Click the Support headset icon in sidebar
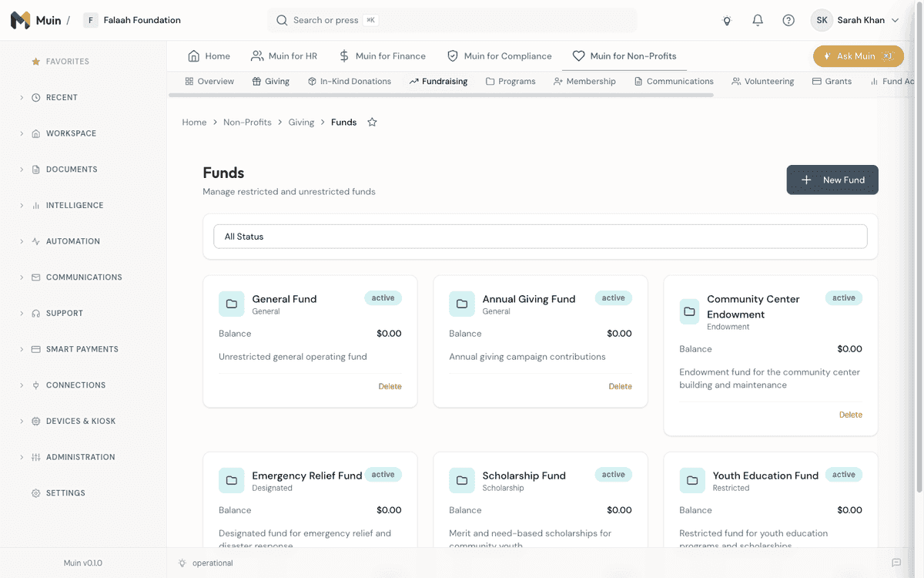The height and width of the screenshot is (578, 924). coord(35,314)
